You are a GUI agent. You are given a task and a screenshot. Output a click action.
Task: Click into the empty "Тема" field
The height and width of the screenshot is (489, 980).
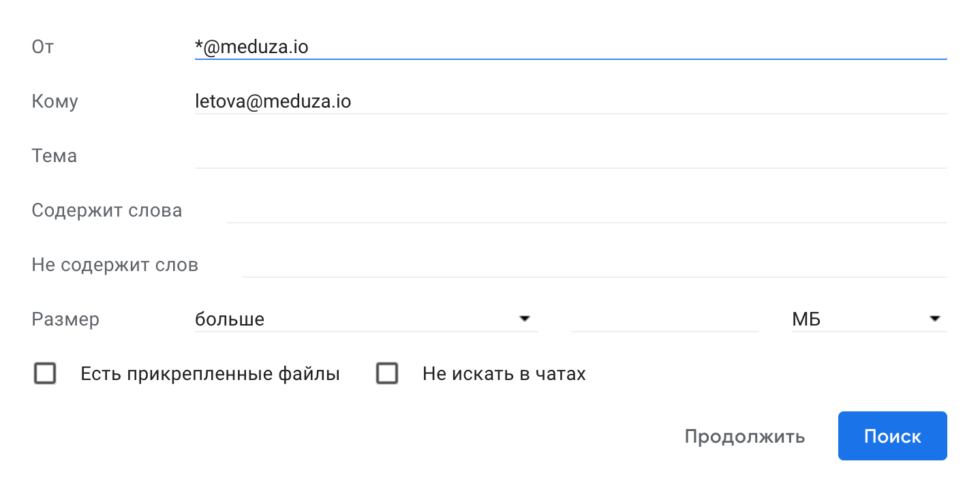[x=570, y=156]
